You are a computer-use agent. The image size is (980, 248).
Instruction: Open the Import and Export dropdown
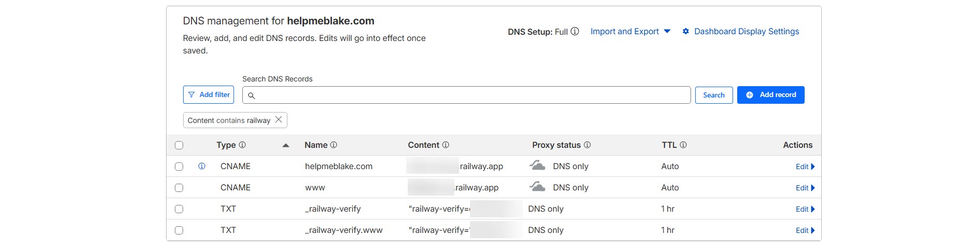click(x=630, y=31)
